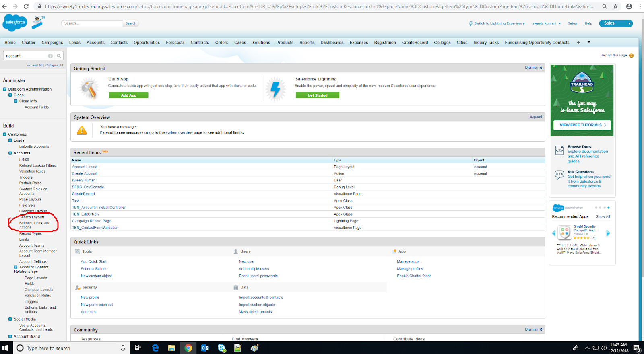Click the Shield Security app thumbnail
The width and height of the screenshot is (644, 354).
pyautogui.click(x=565, y=233)
